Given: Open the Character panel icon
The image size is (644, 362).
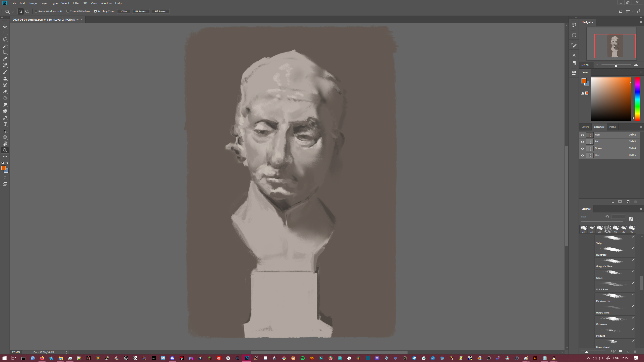Looking at the screenshot, I should pos(574,56).
